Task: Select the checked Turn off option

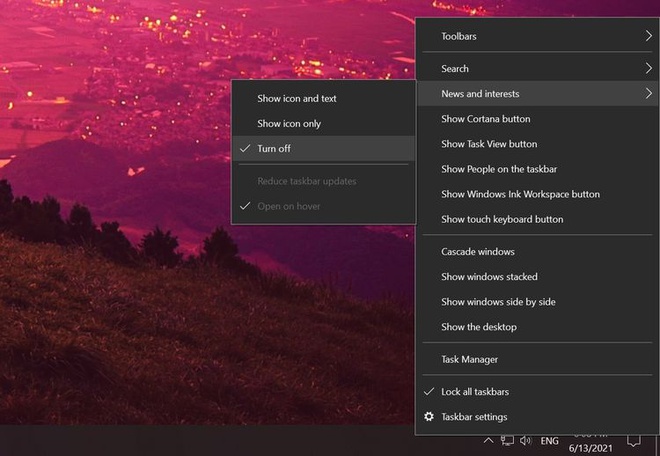Action: coord(274,149)
